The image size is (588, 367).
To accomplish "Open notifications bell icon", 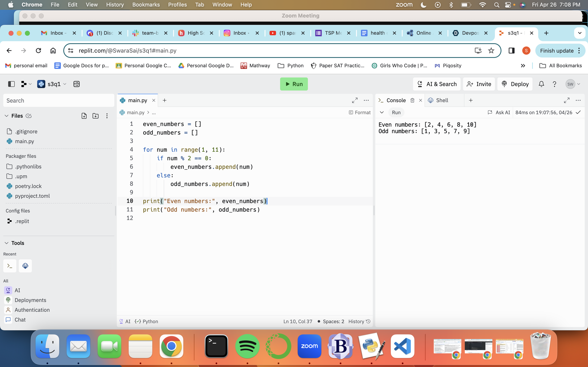I will [x=541, y=84].
